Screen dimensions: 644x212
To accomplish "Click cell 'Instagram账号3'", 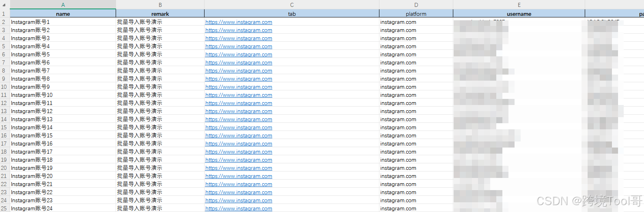I will click(63, 38).
